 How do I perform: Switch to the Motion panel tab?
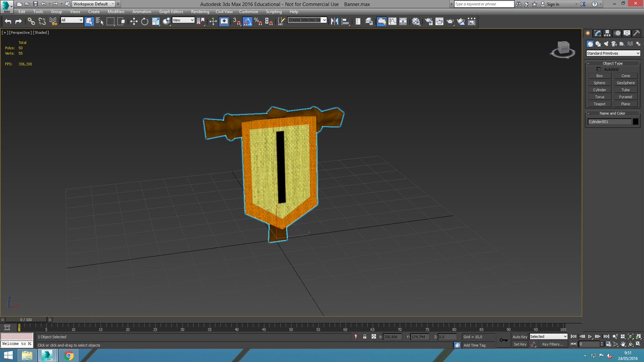[617, 33]
